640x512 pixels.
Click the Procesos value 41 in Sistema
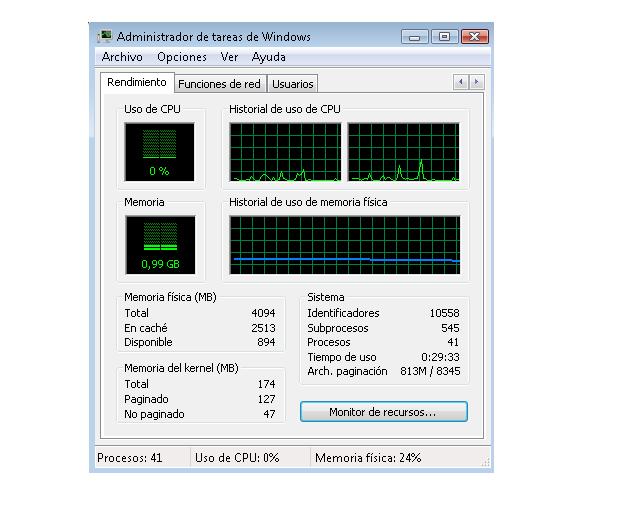point(453,342)
